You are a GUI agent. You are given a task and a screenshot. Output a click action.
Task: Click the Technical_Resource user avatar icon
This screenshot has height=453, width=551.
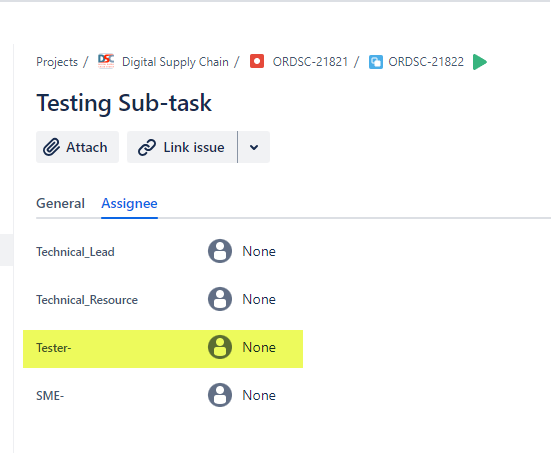(220, 299)
